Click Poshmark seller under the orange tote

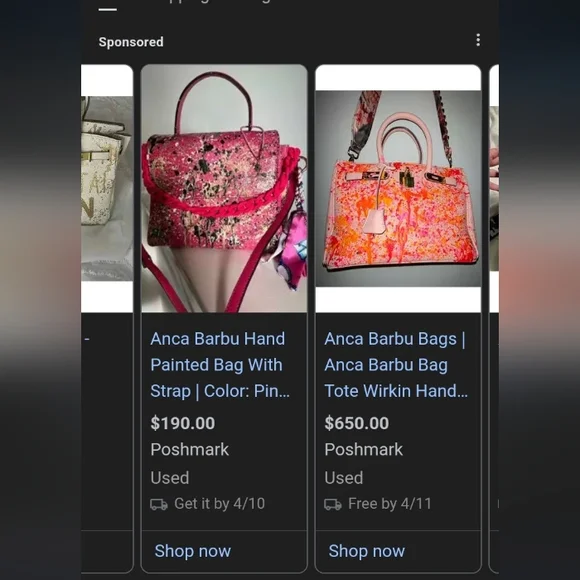click(x=364, y=450)
